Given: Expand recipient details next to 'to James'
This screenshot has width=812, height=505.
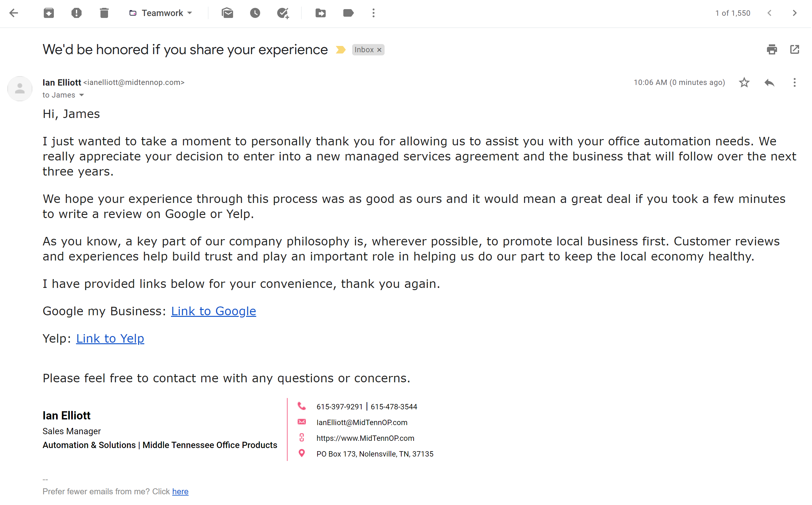Looking at the screenshot, I should 82,95.
